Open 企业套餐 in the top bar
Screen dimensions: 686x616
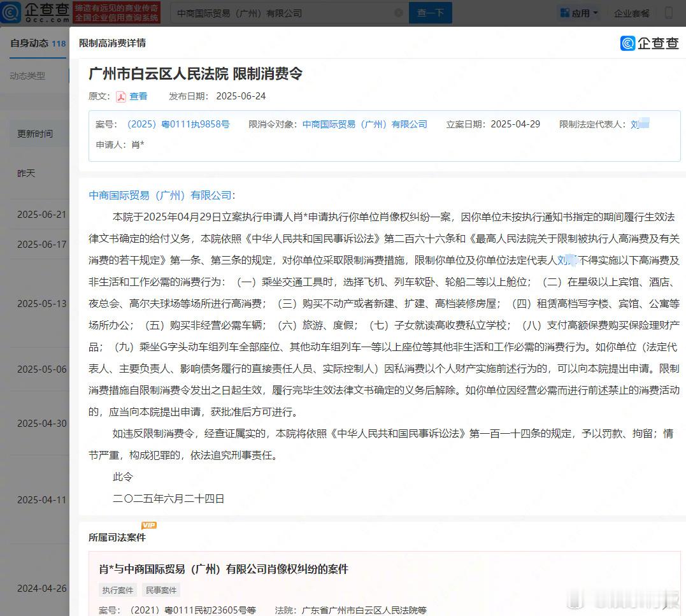pyautogui.click(x=632, y=13)
